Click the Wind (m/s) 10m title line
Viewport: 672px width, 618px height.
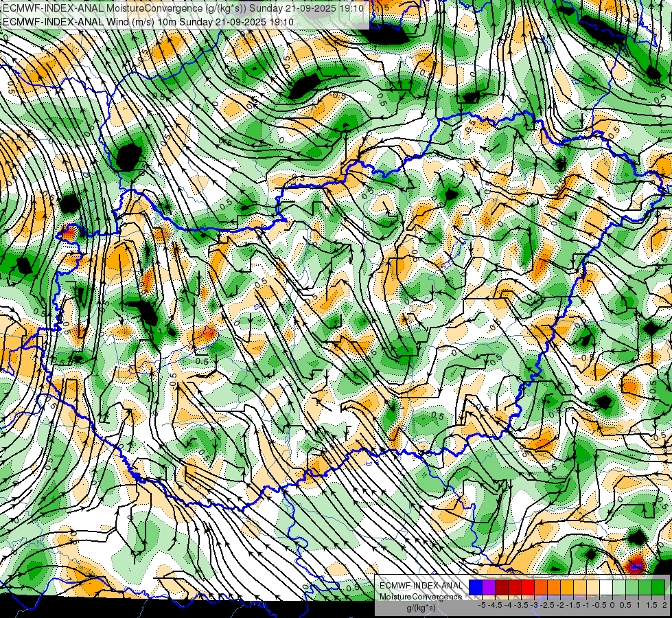pos(148,22)
